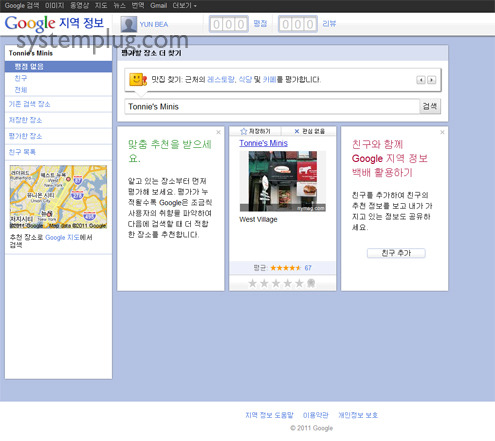Click the best-ever badge icon after the stars
The height and width of the screenshot is (441, 495).
311,283
